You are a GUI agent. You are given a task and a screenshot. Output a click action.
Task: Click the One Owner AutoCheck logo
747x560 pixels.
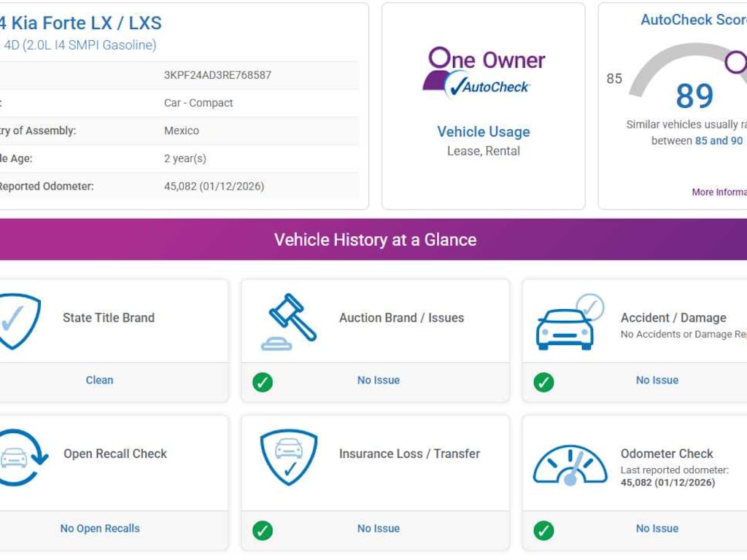click(483, 72)
